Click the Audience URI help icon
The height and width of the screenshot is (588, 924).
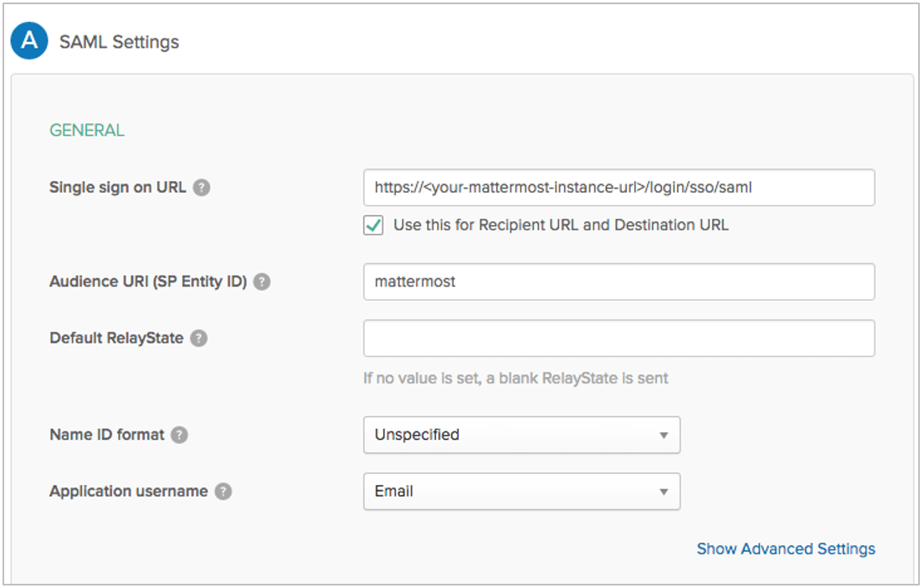pyautogui.click(x=263, y=282)
